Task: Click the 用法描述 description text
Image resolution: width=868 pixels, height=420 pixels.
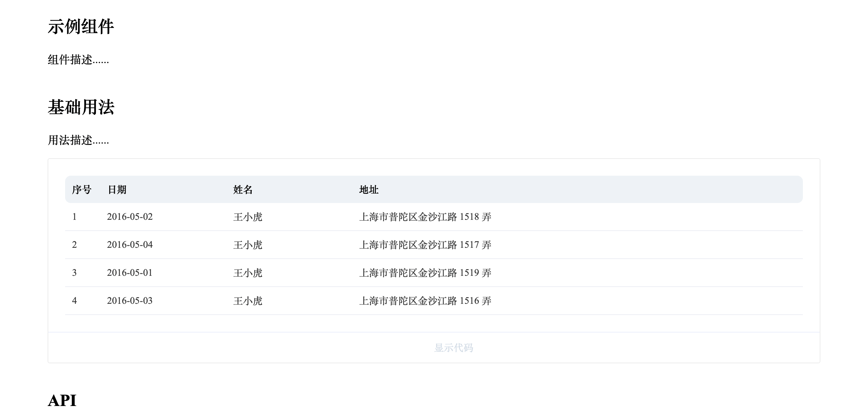Action: (x=78, y=141)
